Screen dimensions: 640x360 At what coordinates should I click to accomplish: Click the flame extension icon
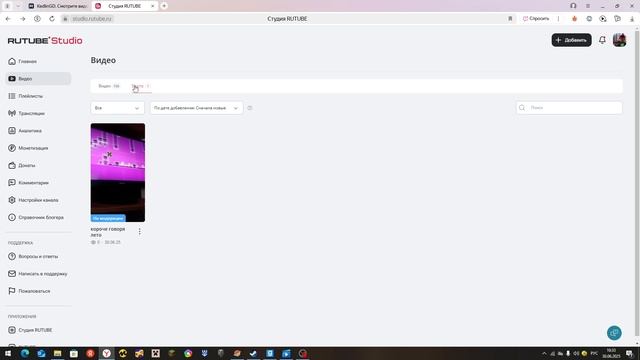[574, 19]
